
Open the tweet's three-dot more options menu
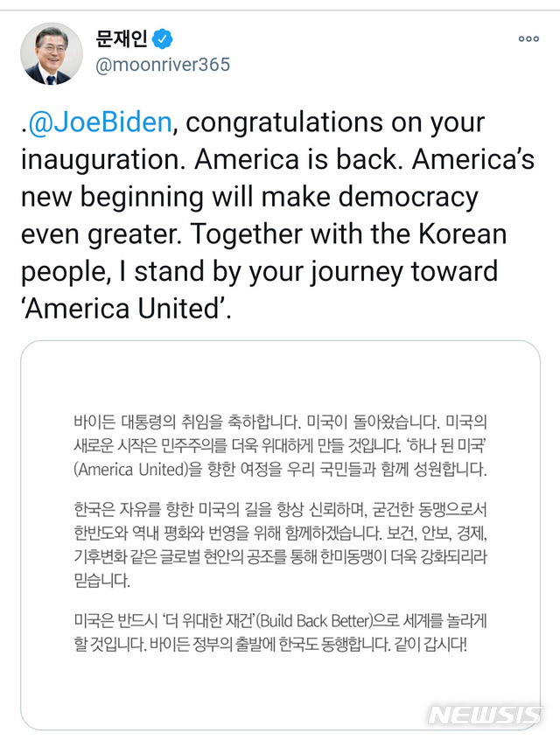pos(528,38)
